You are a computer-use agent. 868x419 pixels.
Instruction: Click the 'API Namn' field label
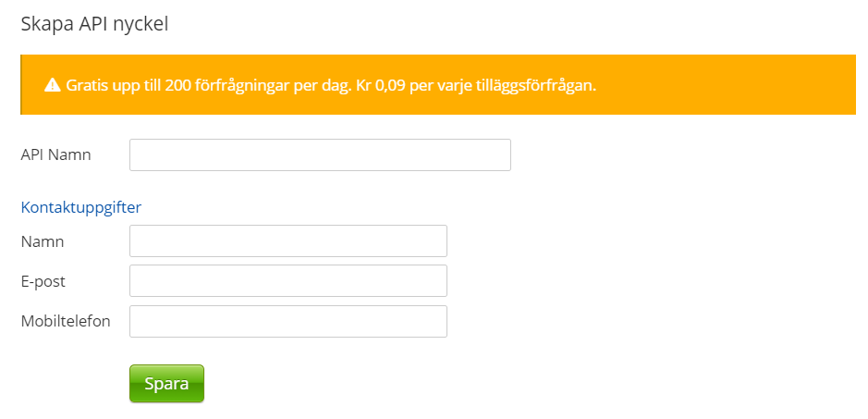(56, 155)
